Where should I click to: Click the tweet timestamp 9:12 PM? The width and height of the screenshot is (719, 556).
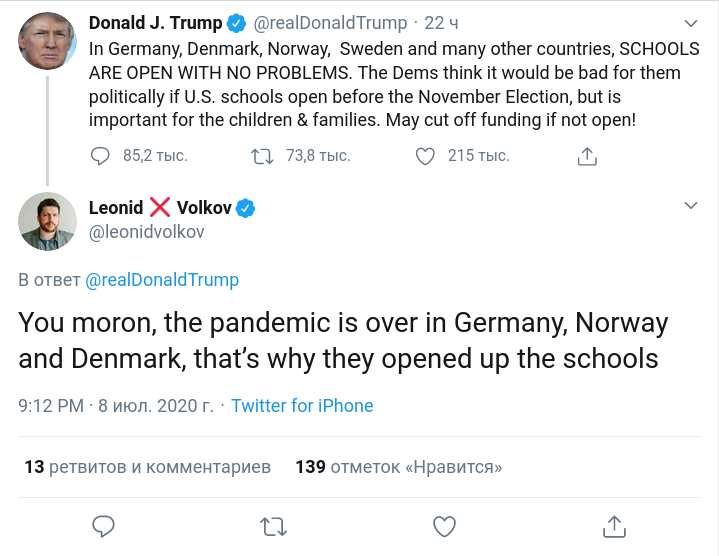coord(51,406)
